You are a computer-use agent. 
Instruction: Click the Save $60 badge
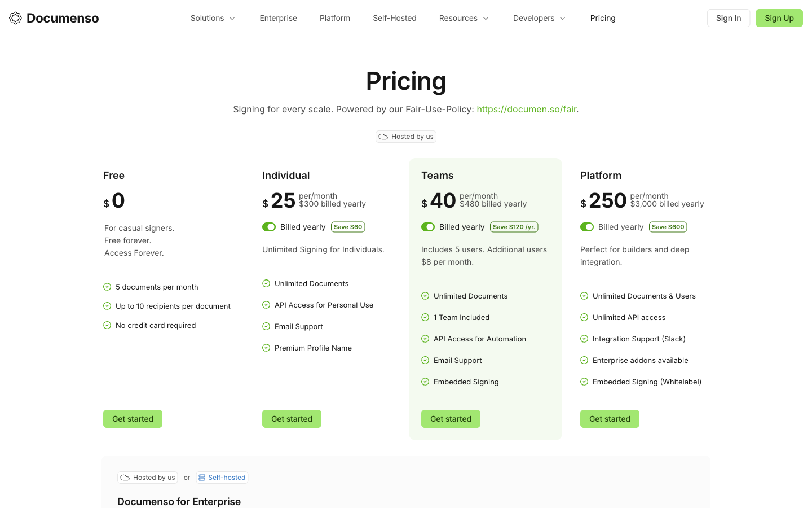(x=348, y=227)
